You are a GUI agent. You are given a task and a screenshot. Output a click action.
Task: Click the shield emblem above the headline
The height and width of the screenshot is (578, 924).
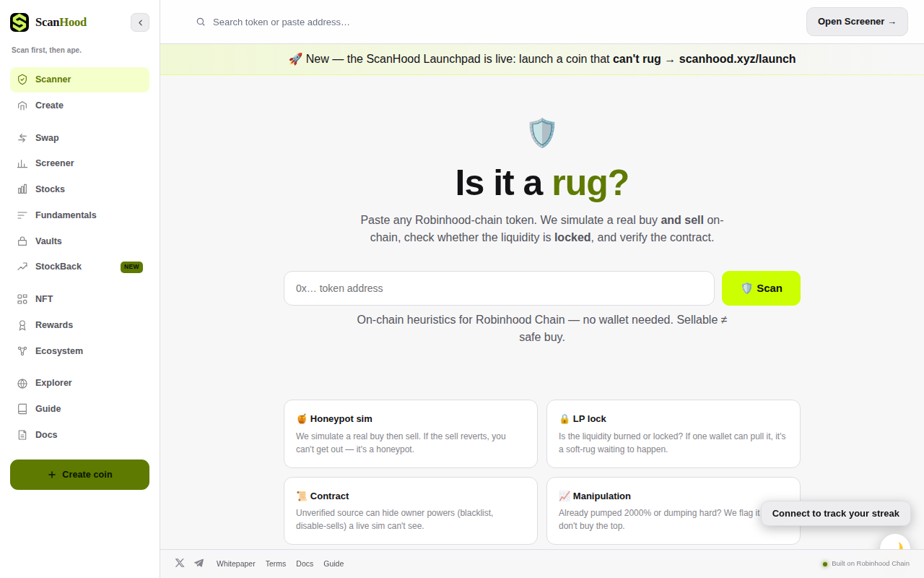(x=542, y=133)
